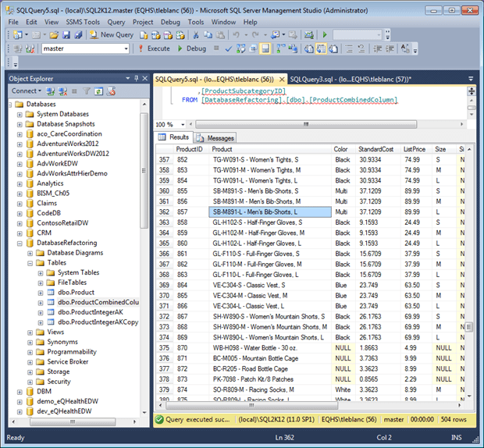Click the Query Options icon

(253, 48)
